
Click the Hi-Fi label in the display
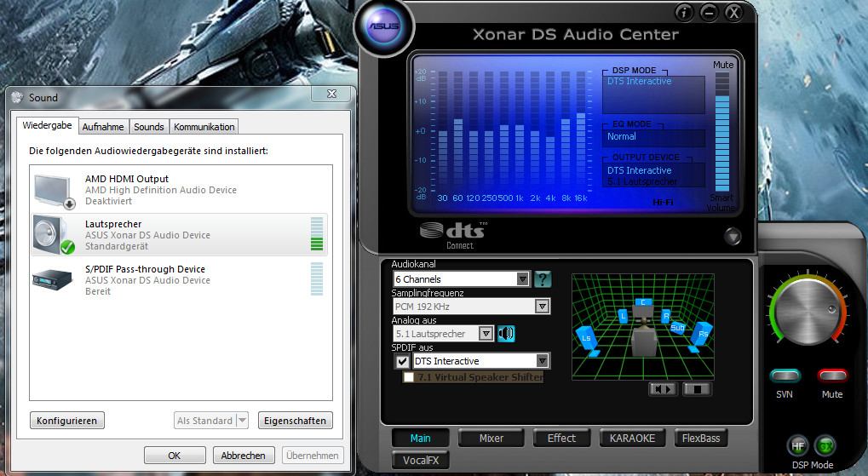coord(663,203)
